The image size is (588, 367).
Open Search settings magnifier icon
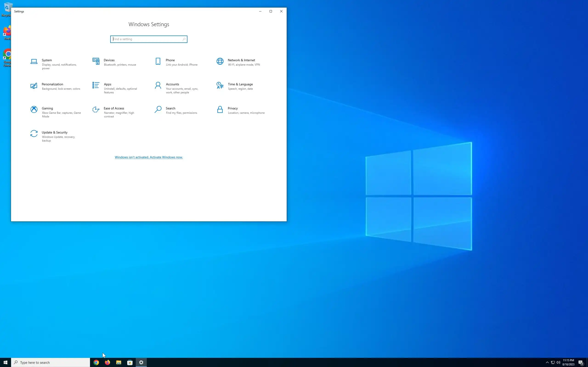158,109
